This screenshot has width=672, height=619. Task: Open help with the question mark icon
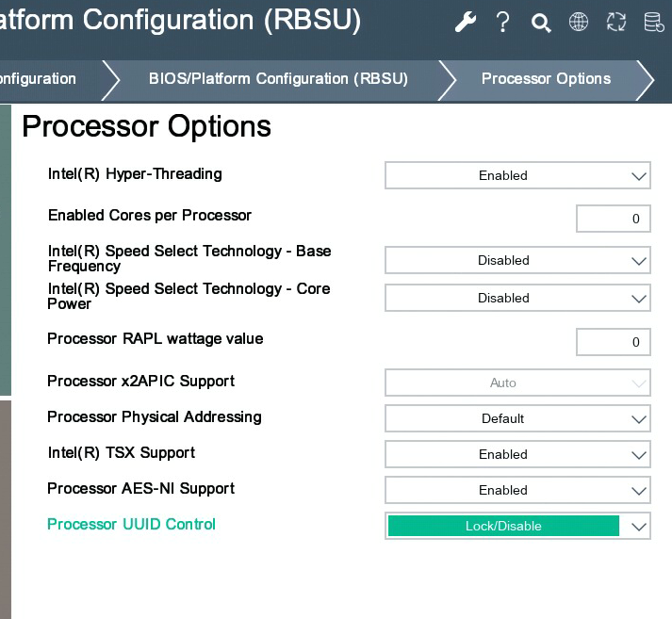coord(503,23)
